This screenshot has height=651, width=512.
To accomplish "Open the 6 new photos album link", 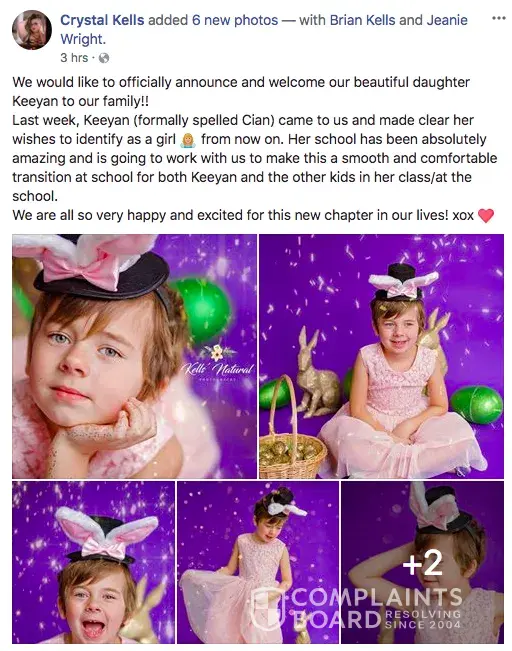I will (x=235, y=20).
